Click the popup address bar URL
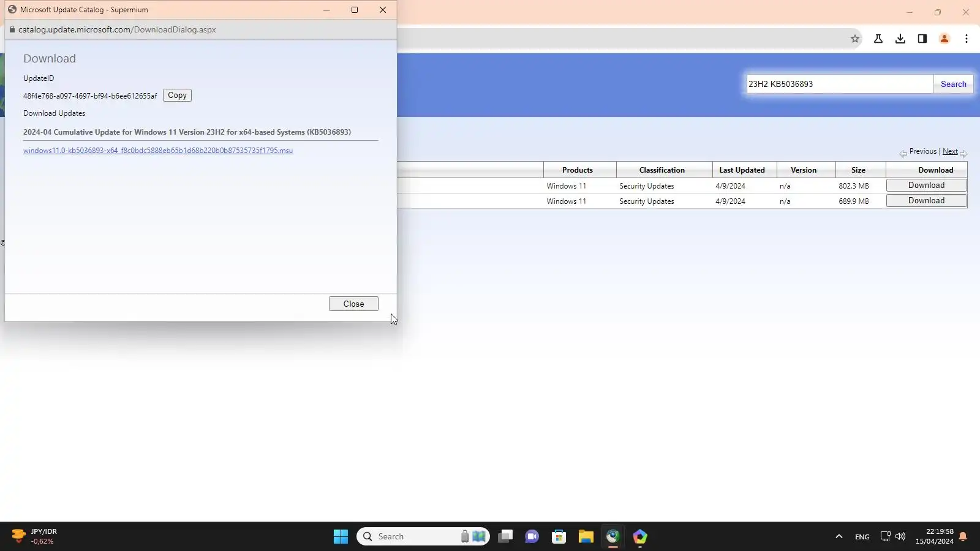The height and width of the screenshot is (551, 980). coord(117,29)
